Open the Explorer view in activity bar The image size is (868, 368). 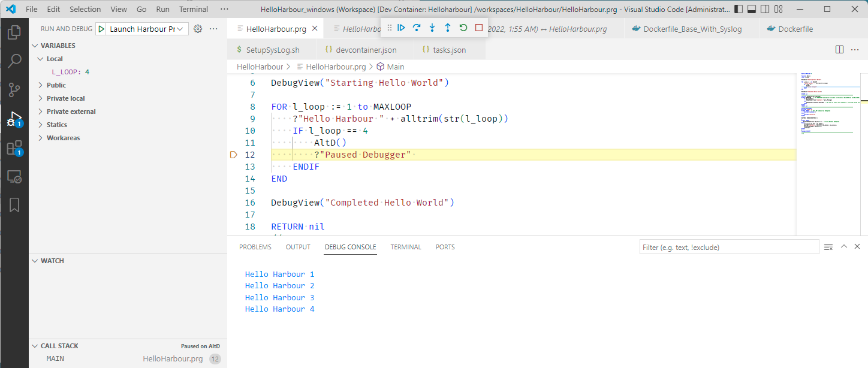pyautogui.click(x=14, y=32)
